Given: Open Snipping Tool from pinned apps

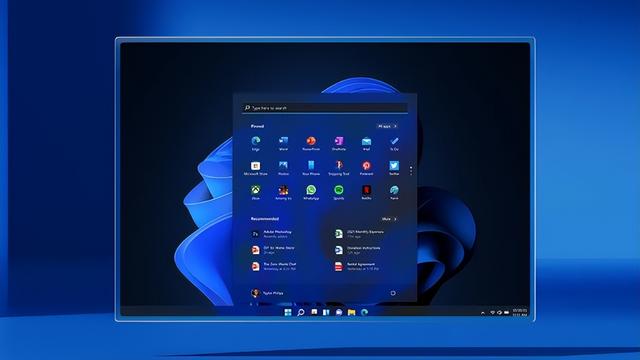Looking at the screenshot, I should 339,168.
